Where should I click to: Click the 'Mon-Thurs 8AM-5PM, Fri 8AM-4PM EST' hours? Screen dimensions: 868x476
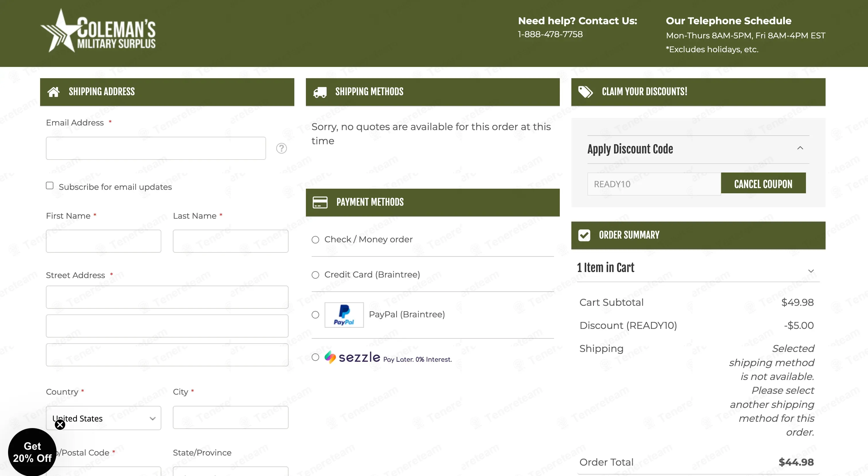(746, 36)
